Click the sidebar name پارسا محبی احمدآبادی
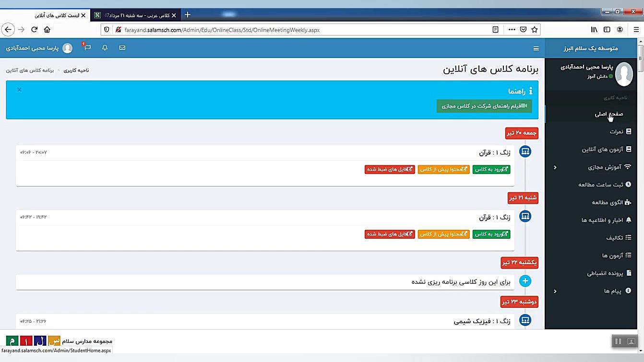Image resolution: width=644 pixels, height=362 pixels. (587, 67)
